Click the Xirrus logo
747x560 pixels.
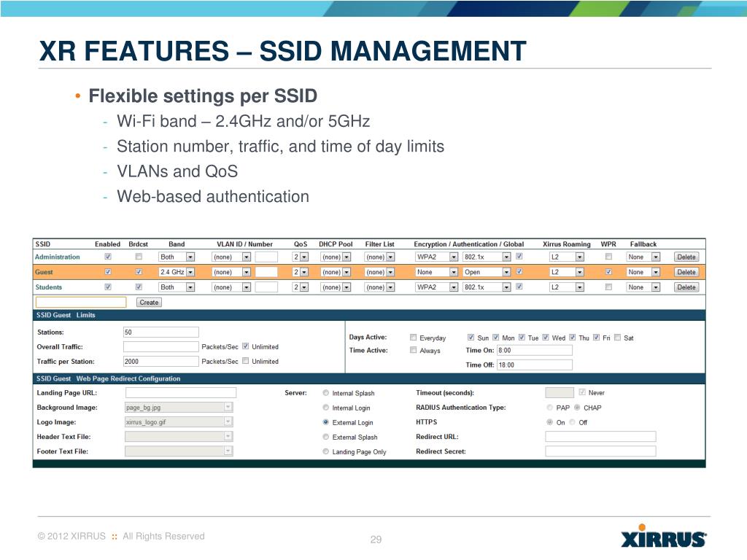[664, 536]
